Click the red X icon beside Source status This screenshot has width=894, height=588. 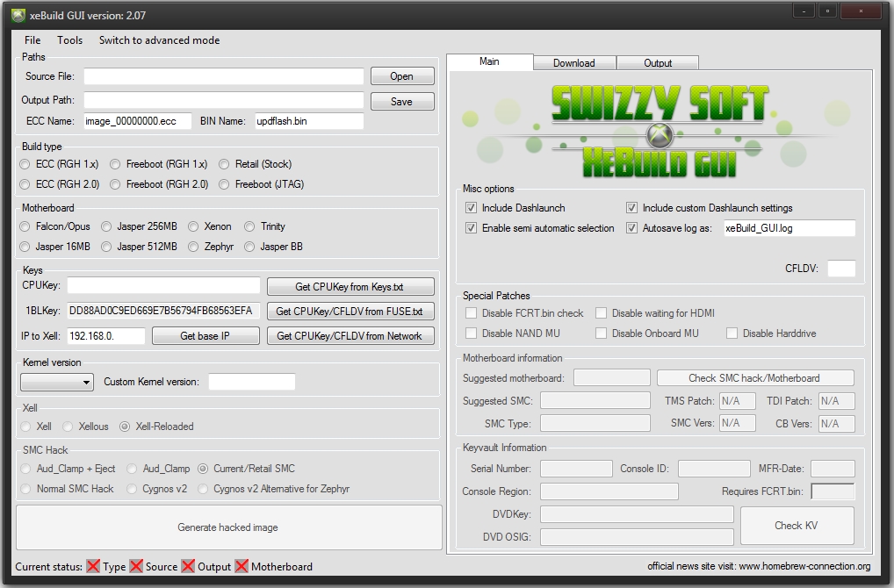tap(136, 567)
